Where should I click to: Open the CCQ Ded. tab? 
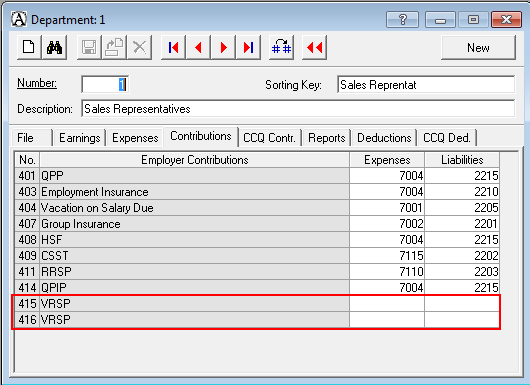[x=447, y=138]
